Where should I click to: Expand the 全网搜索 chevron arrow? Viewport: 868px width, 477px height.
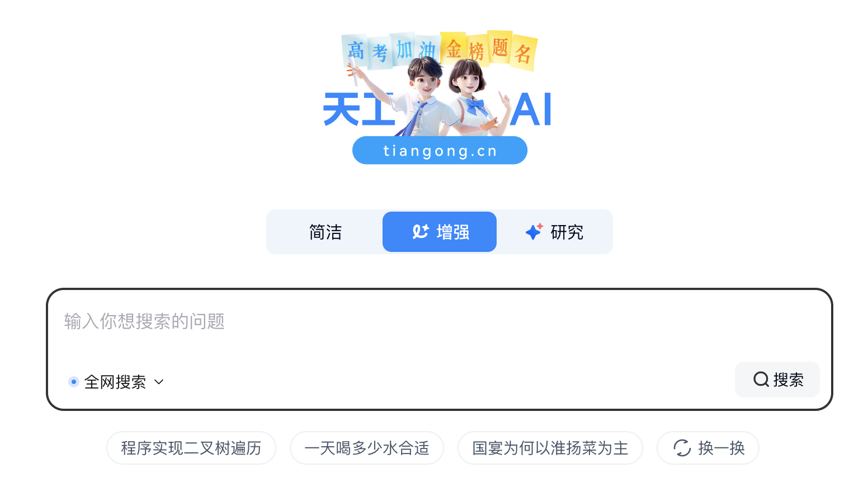click(159, 382)
